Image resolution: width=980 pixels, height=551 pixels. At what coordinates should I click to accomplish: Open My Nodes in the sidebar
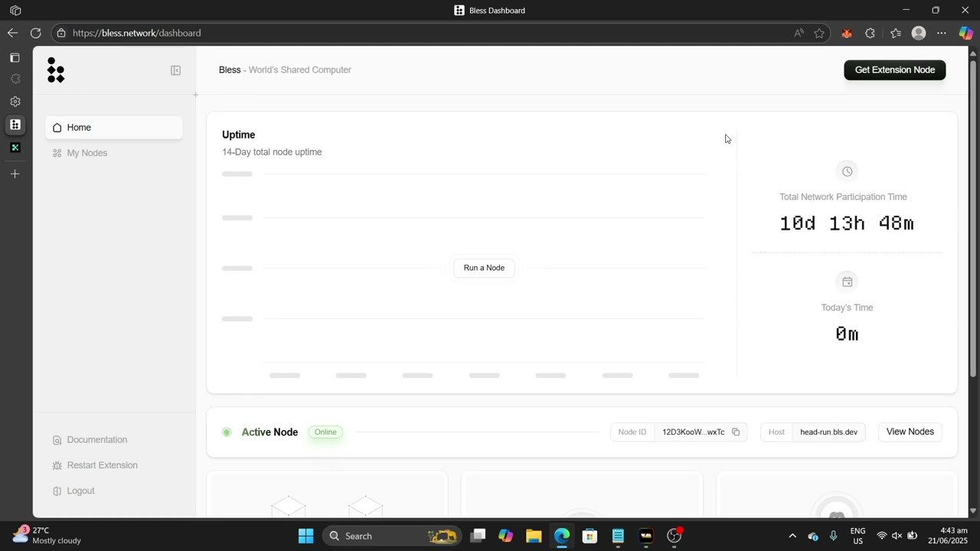(x=114, y=153)
